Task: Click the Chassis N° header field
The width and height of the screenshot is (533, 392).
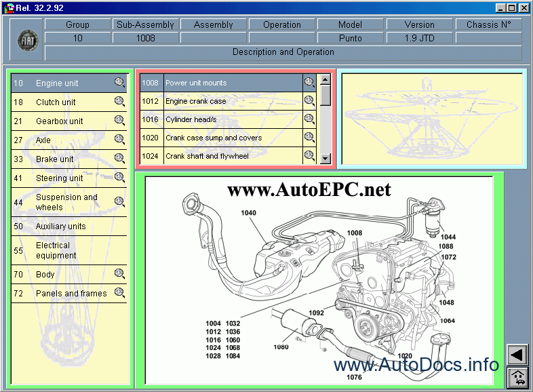Action: (489, 24)
